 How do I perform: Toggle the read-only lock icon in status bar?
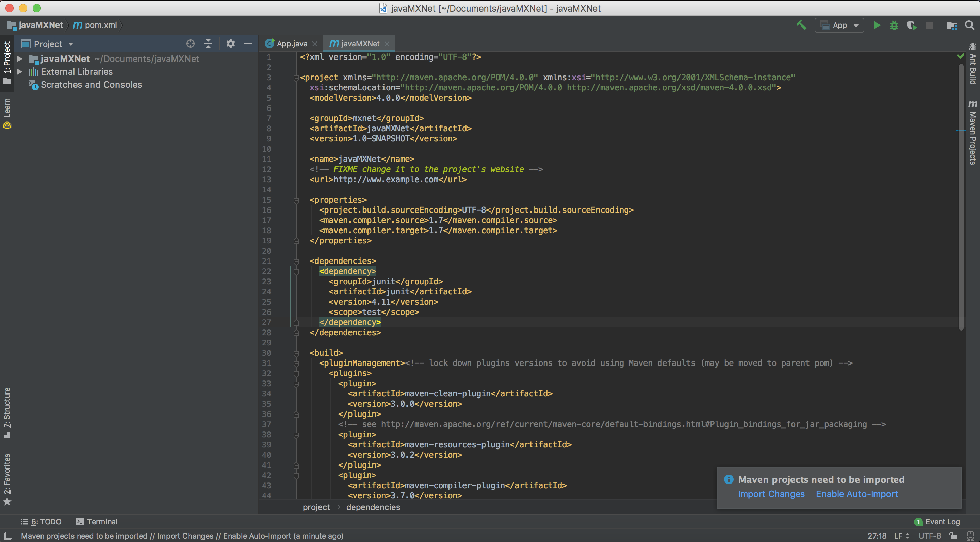tap(953, 536)
